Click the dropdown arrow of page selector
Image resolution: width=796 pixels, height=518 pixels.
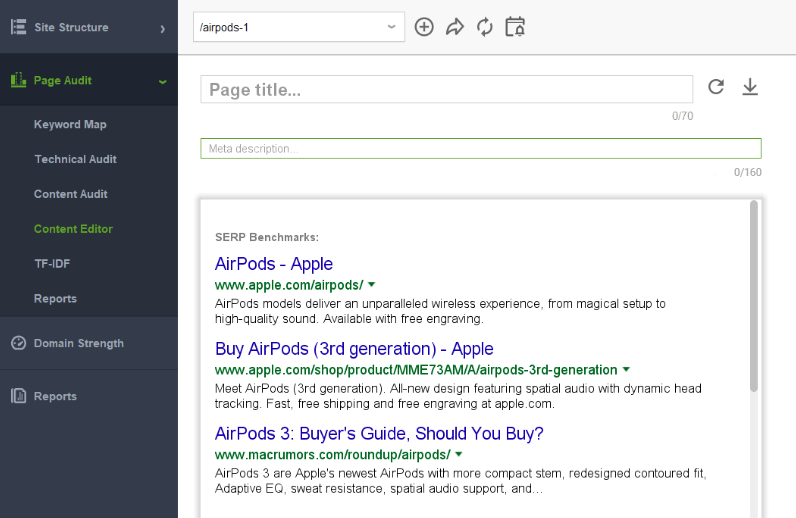[x=391, y=27]
